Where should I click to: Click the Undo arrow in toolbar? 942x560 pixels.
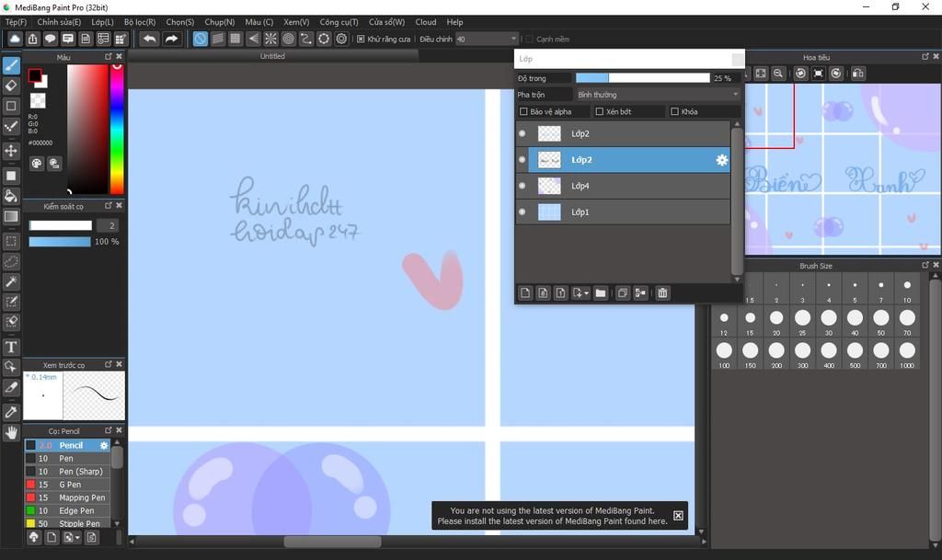click(x=149, y=39)
